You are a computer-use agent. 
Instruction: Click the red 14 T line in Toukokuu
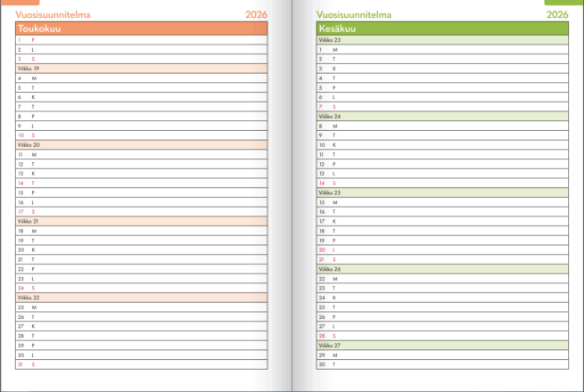[x=141, y=183]
